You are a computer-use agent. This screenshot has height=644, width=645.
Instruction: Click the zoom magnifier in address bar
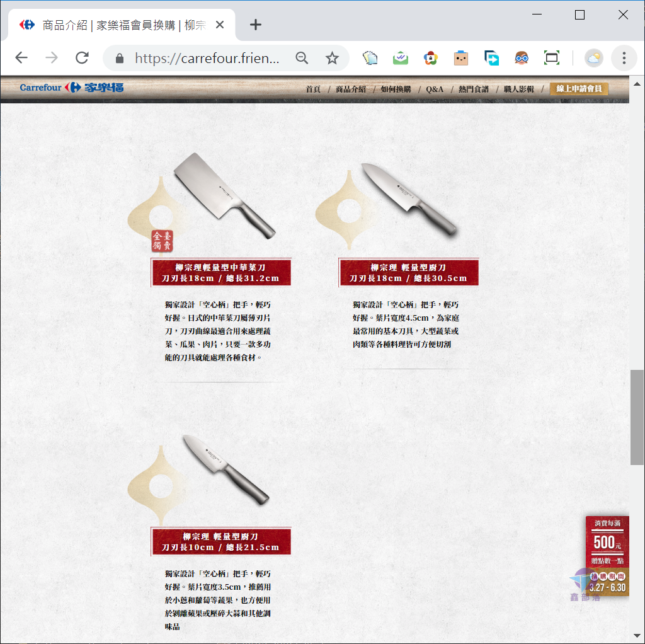[x=302, y=58]
